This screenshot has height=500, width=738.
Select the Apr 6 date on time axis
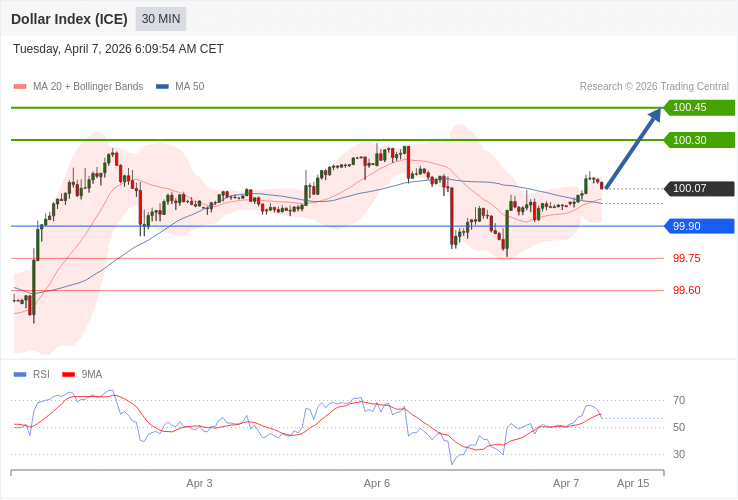click(x=377, y=483)
